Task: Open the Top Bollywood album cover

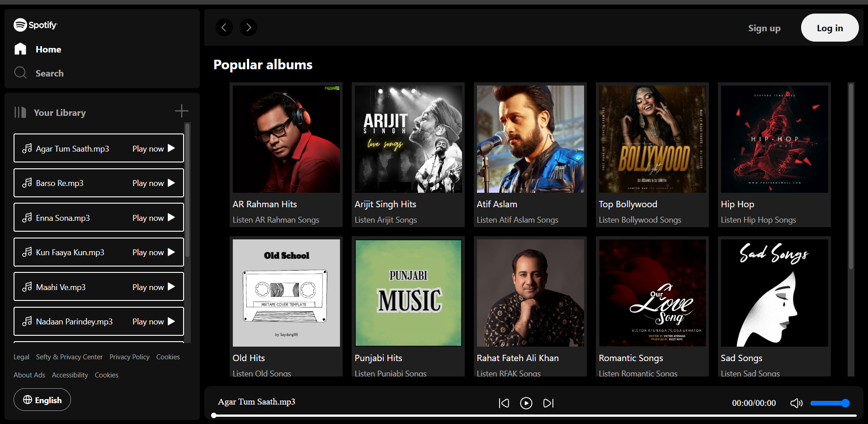Action: (x=652, y=139)
